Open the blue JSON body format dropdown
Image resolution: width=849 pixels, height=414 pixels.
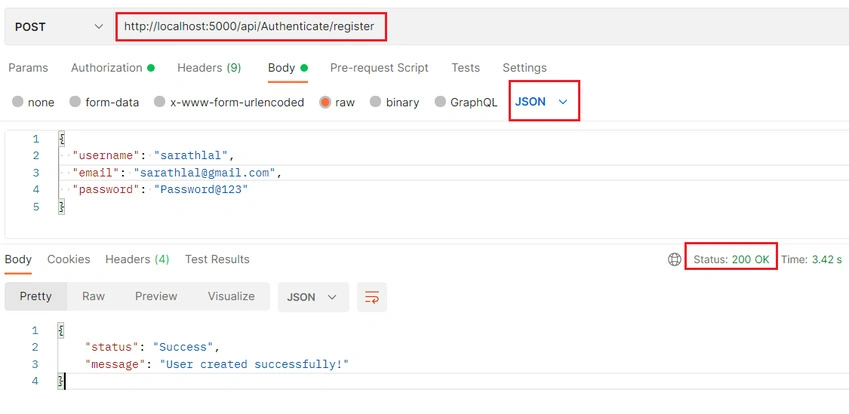click(541, 102)
